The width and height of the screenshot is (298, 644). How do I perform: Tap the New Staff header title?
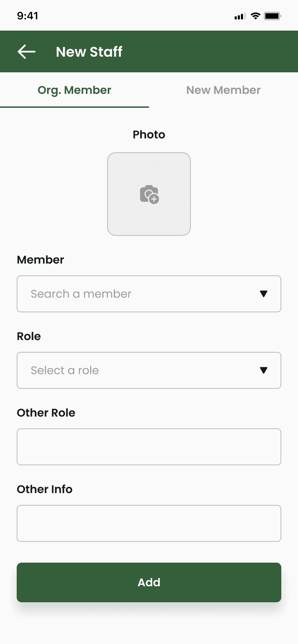89,52
